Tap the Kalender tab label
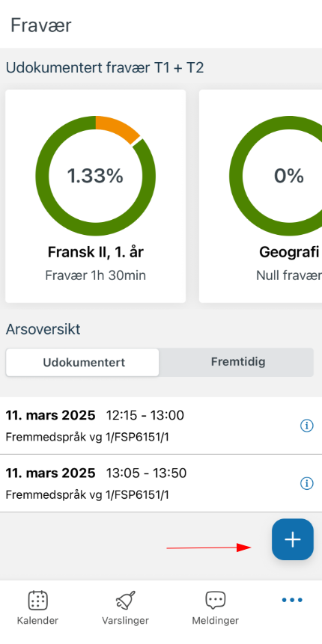Screen dimensions: 322x644 tap(38, 620)
